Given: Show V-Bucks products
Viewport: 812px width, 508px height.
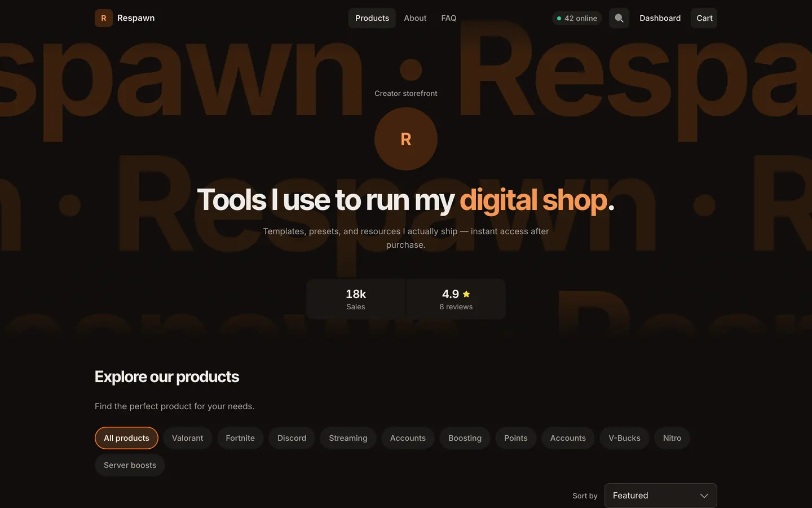Looking at the screenshot, I should (624, 438).
